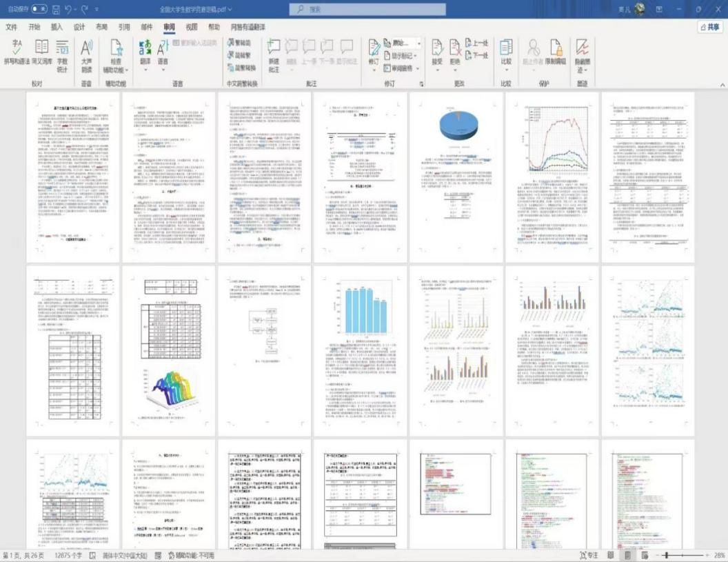Undo the last action
The width and height of the screenshot is (728, 562).
[x=69, y=9]
